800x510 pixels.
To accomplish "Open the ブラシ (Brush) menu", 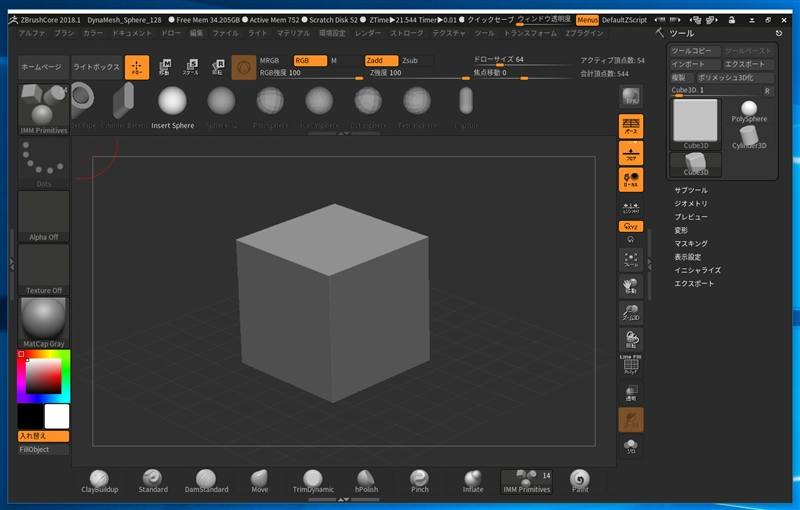I will click(x=64, y=33).
